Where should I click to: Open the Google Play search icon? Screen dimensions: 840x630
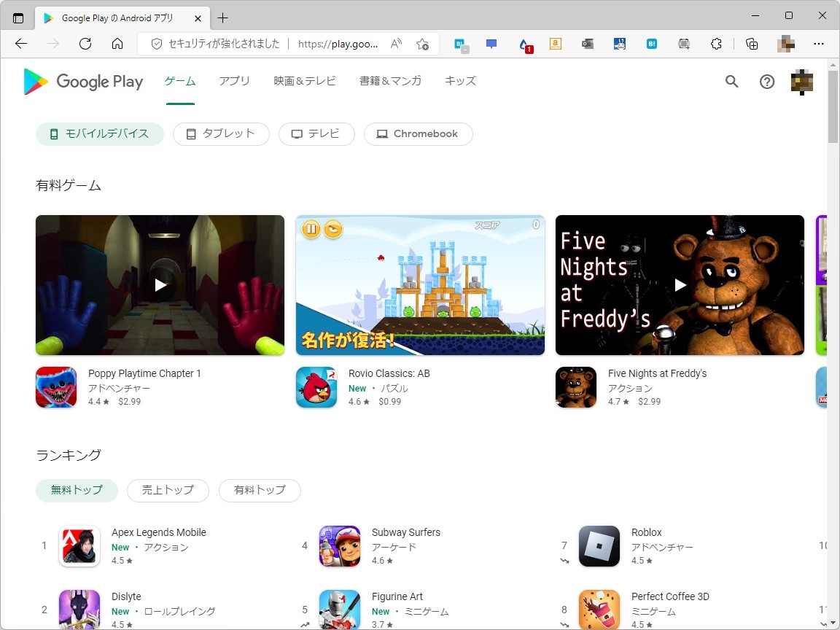pyautogui.click(x=732, y=82)
